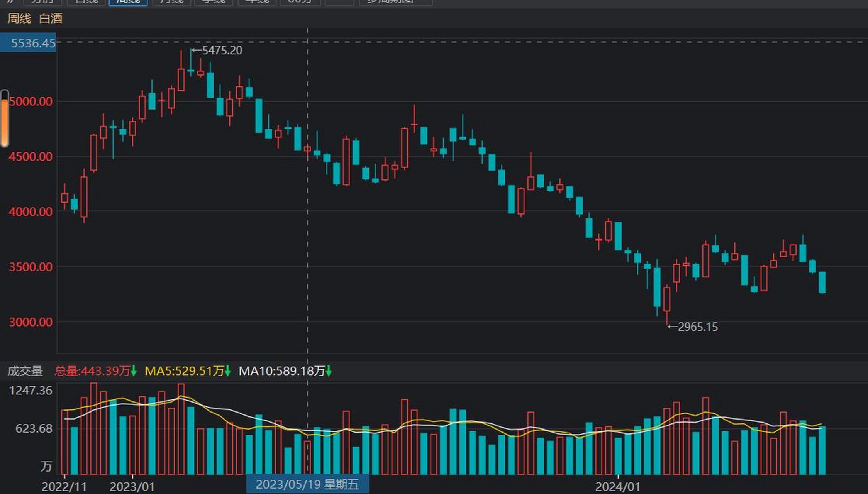Screen dimensions: 868x494
Task: Select the candlestick marked 5475.20 high
Action: click(x=191, y=62)
